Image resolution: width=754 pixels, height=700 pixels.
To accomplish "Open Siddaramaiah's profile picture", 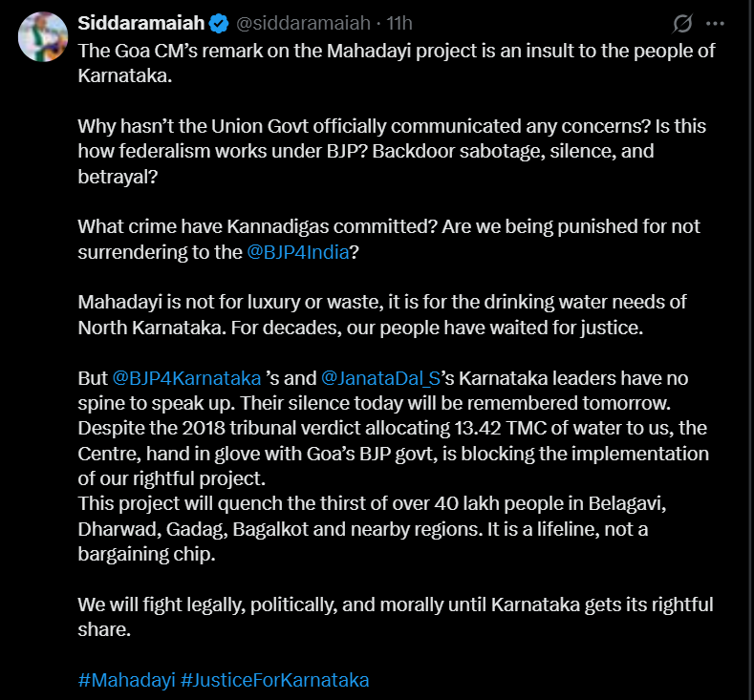I will (43, 37).
